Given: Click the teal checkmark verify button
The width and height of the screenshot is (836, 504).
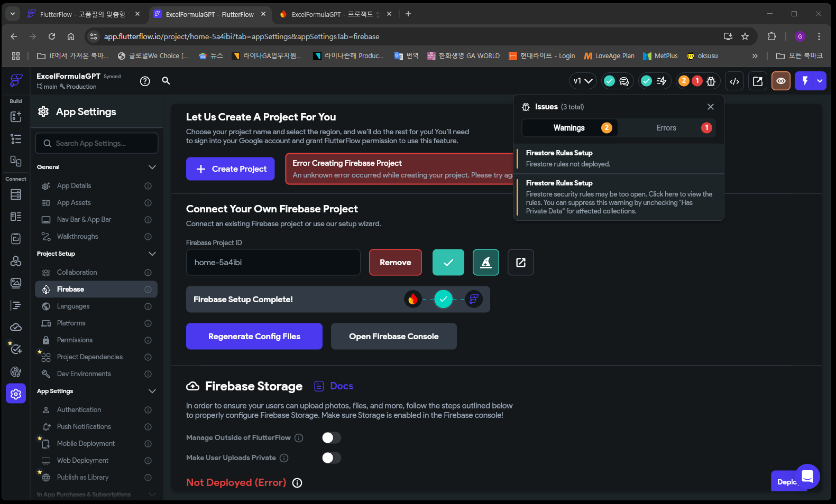Looking at the screenshot, I should click(448, 263).
